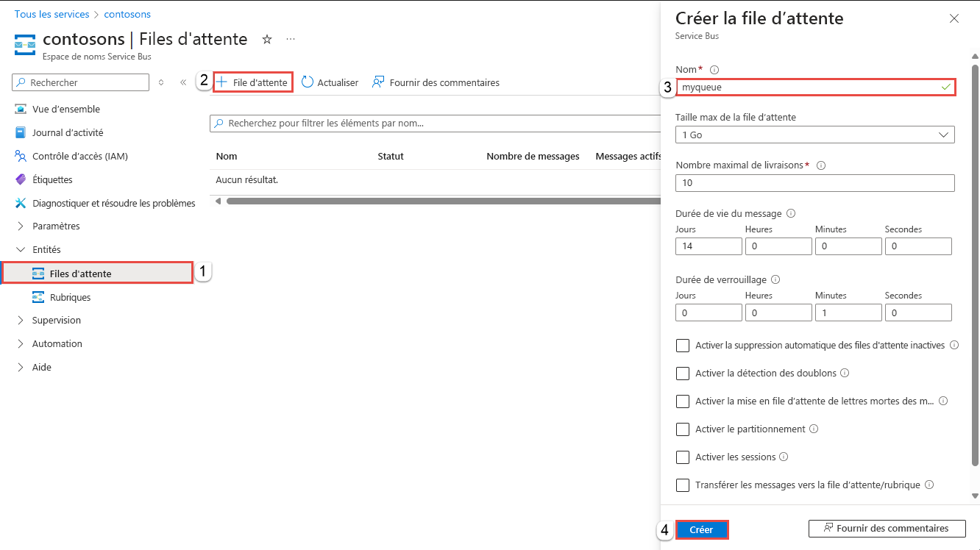Check Activer la détection des doublons
980x550 pixels.
click(x=683, y=374)
